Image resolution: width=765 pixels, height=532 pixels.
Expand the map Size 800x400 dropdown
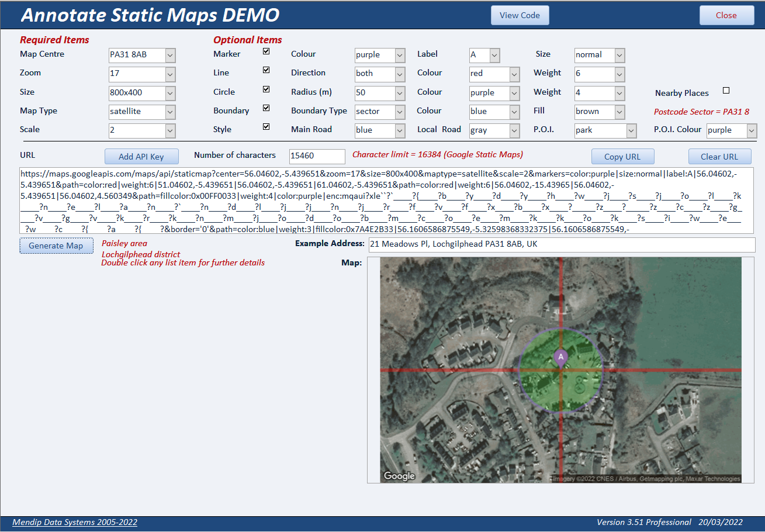(x=170, y=93)
